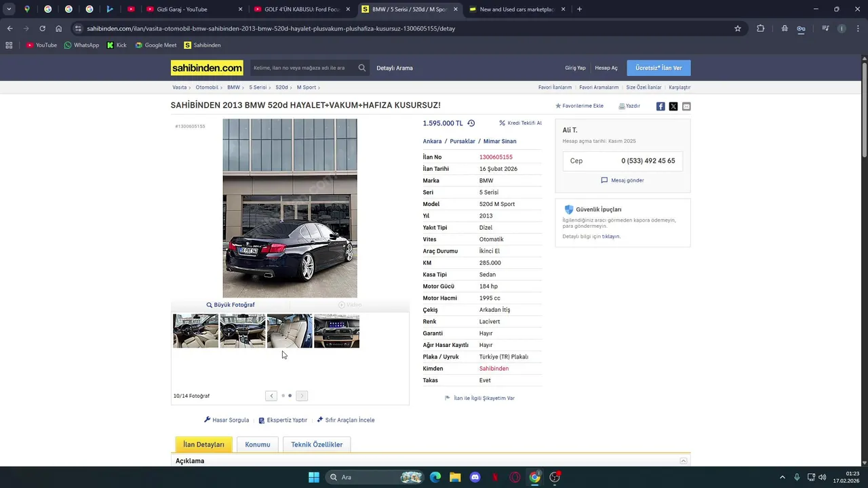
Task: Open the tab search dropdown arrow
Action: click(9, 9)
